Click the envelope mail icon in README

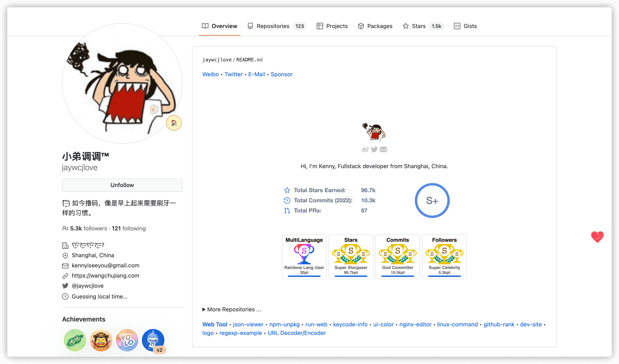(x=383, y=150)
